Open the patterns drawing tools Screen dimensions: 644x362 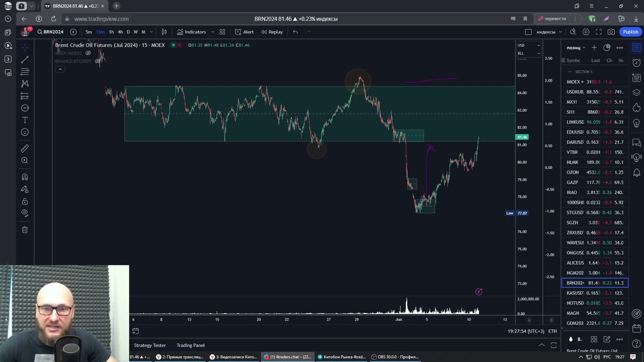pyautogui.click(x=25, y=83)
